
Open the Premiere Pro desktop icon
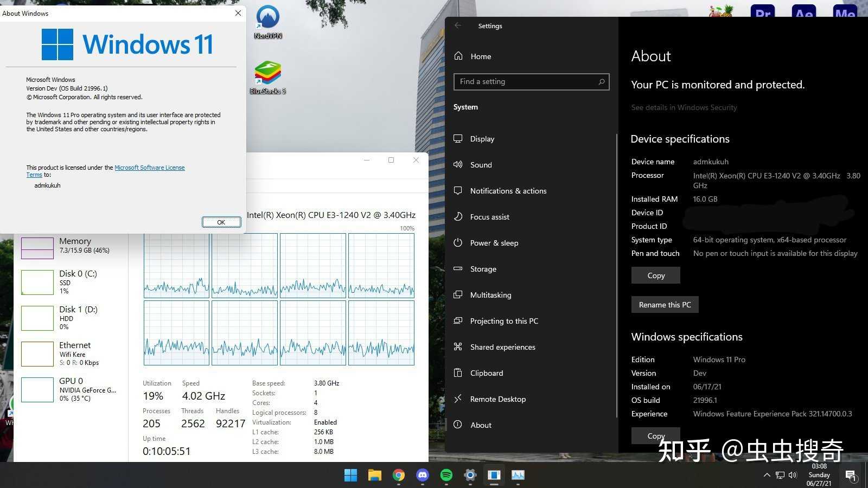(762, 12)
